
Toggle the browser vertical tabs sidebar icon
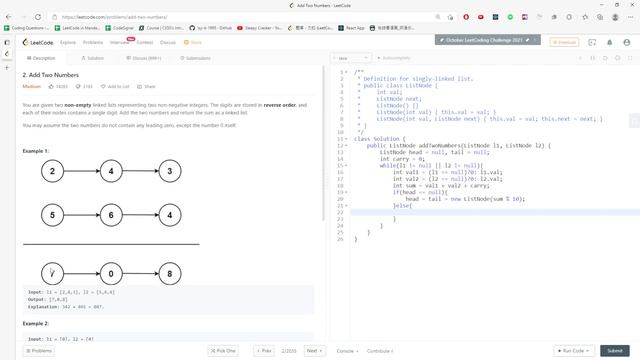click(x=7, y=42)
